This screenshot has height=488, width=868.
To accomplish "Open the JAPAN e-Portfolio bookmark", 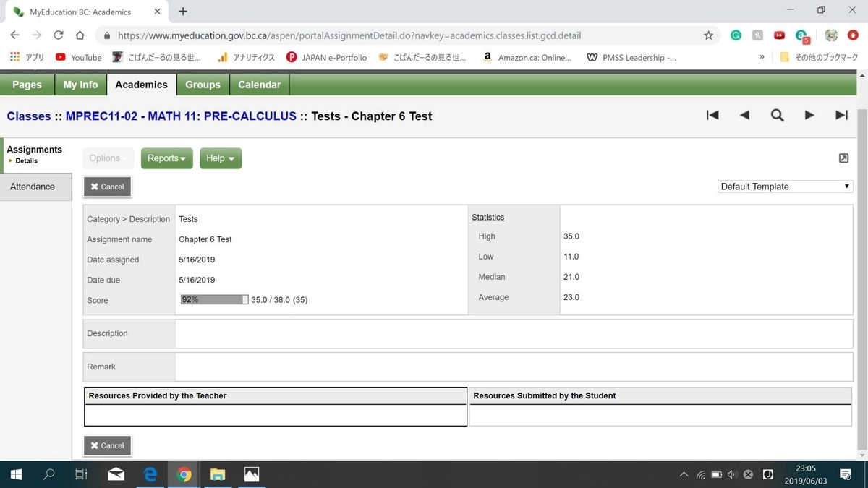I will click(327, 57).
